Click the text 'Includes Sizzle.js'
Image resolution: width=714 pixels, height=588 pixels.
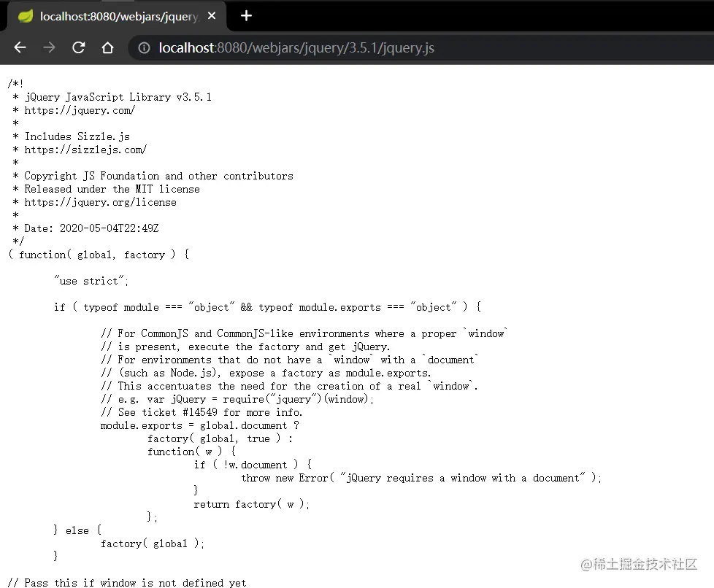(77, 136)
